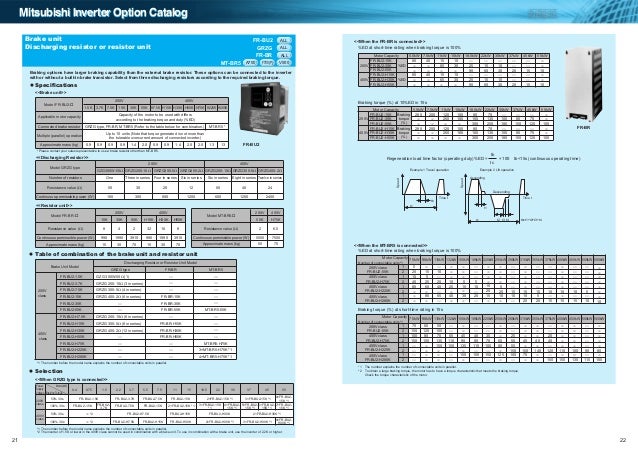Click the white FR-BR resistor unit photo

[x=583, y=84]
